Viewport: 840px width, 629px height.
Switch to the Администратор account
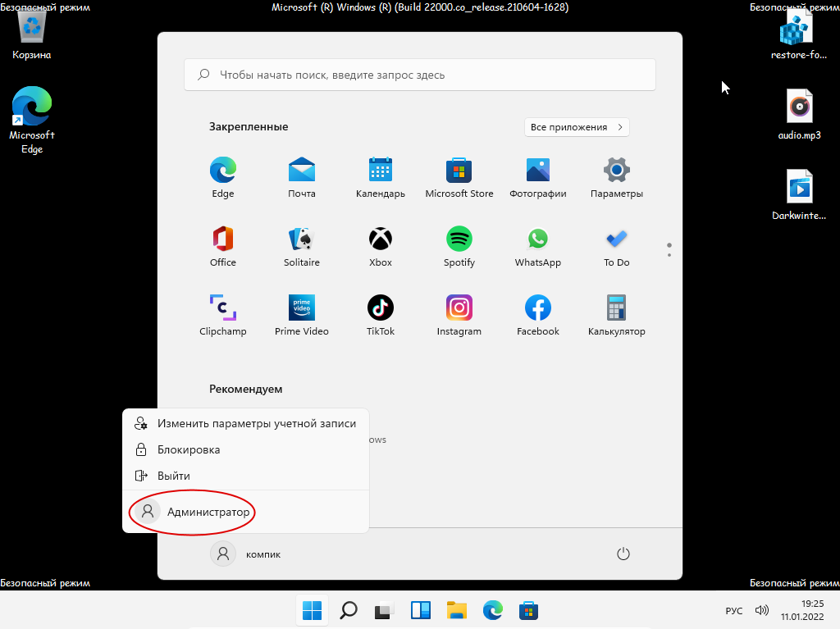207,512
